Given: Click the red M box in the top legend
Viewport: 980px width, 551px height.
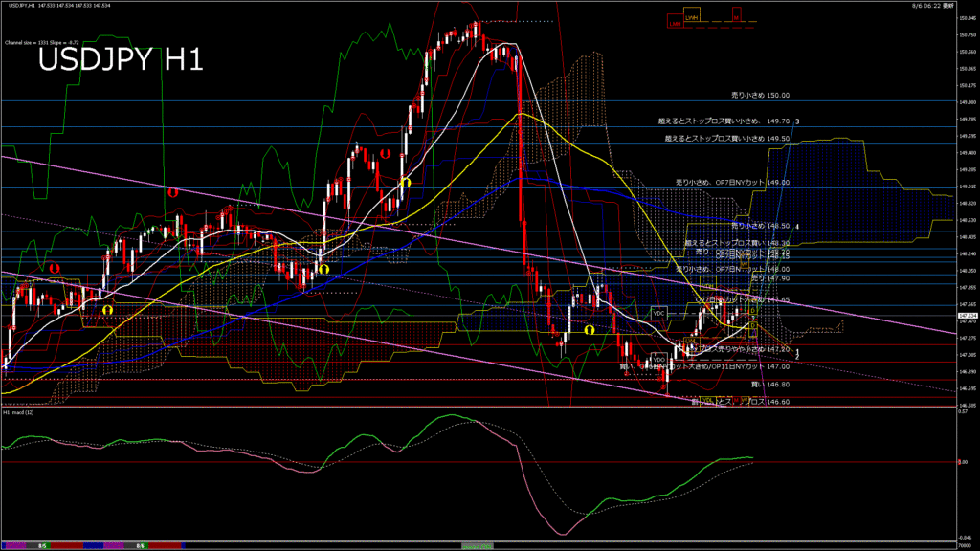Looking at the screenshot, I should pos(736,17).
